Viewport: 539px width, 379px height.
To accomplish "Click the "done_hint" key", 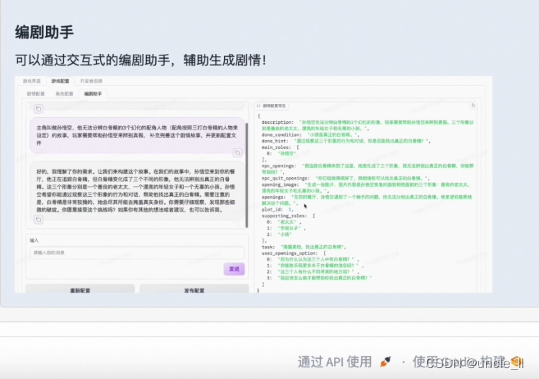I will tap(275, 141).
